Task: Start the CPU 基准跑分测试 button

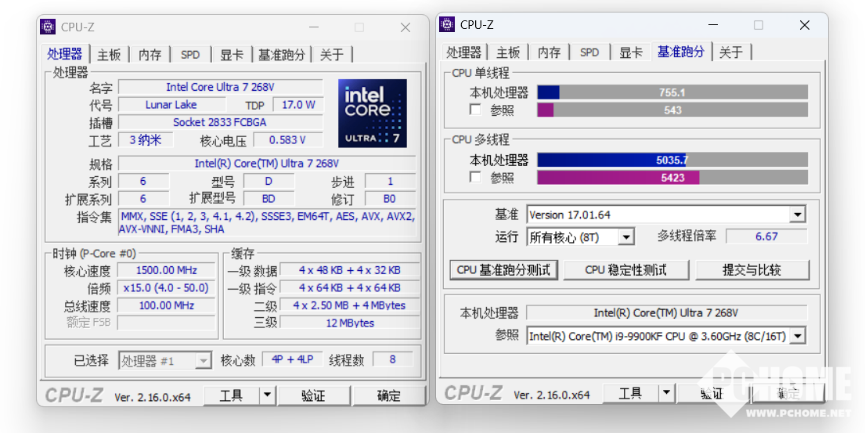Action: pyautogui.click(x=503, y=270)
